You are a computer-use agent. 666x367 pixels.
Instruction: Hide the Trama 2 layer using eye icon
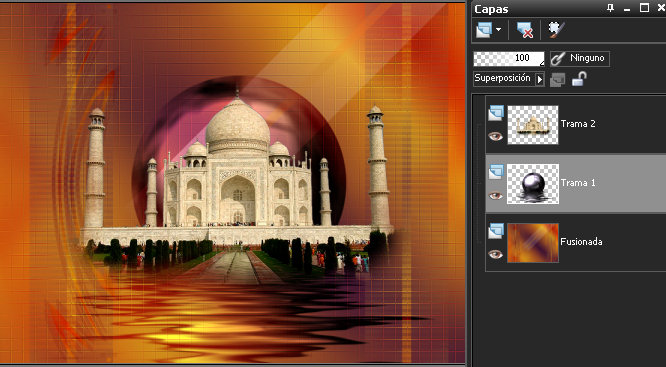coord(495,136)
